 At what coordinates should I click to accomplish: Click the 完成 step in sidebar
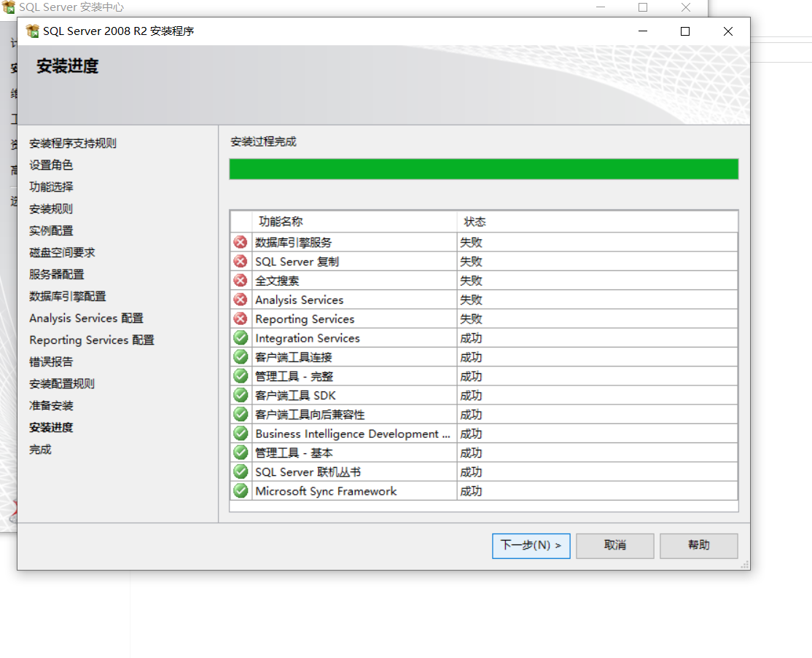40,450
